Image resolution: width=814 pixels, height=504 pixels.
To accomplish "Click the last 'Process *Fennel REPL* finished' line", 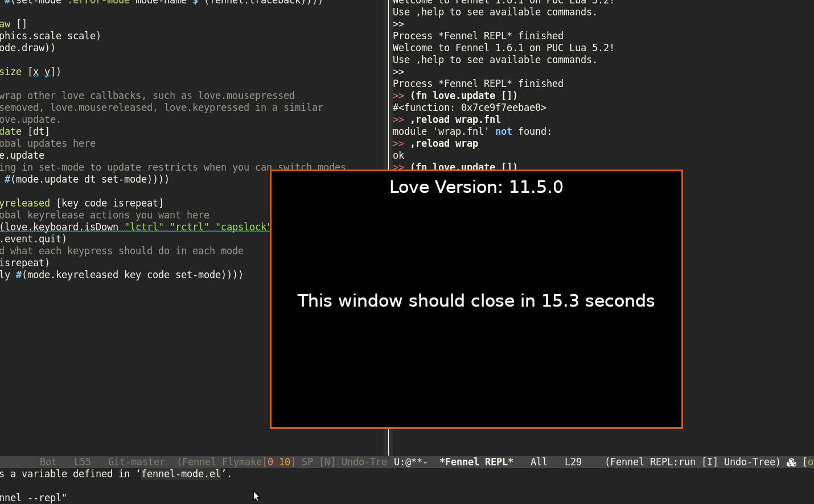I will coord(478,84).
